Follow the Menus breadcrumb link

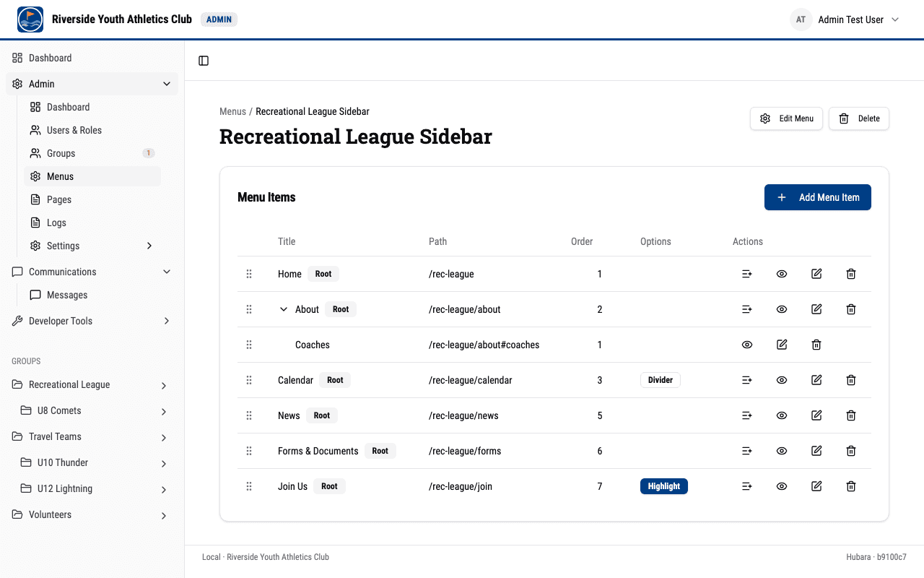point(232,111)
